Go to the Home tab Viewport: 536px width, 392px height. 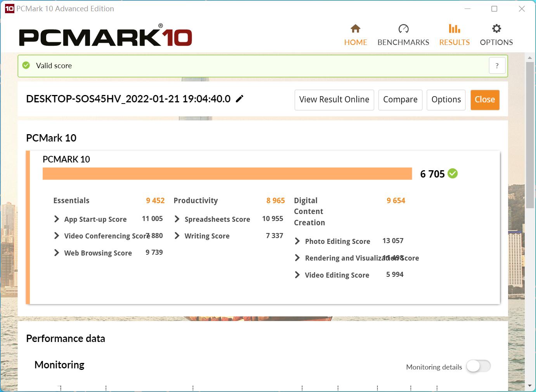356,35
